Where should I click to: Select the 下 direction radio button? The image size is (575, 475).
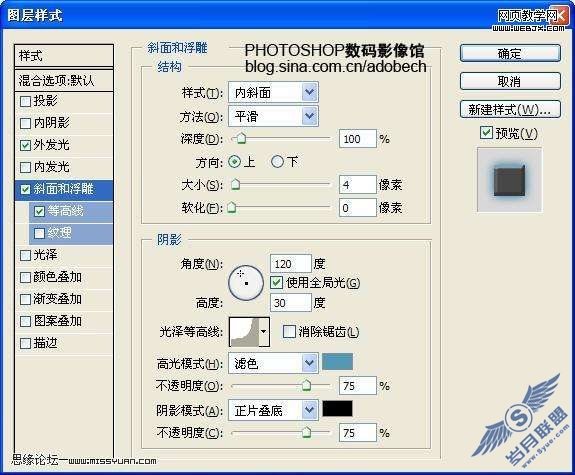pyautogui.click(x=277, y=162)
